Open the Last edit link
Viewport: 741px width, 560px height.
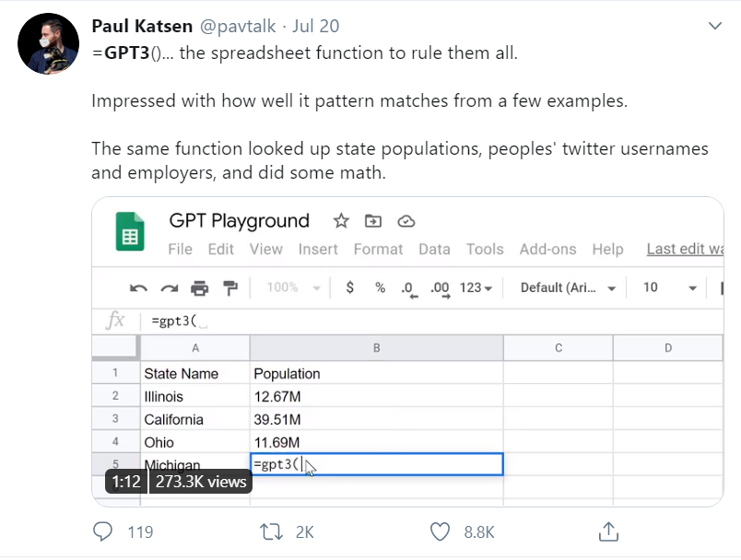coord(685,249)
